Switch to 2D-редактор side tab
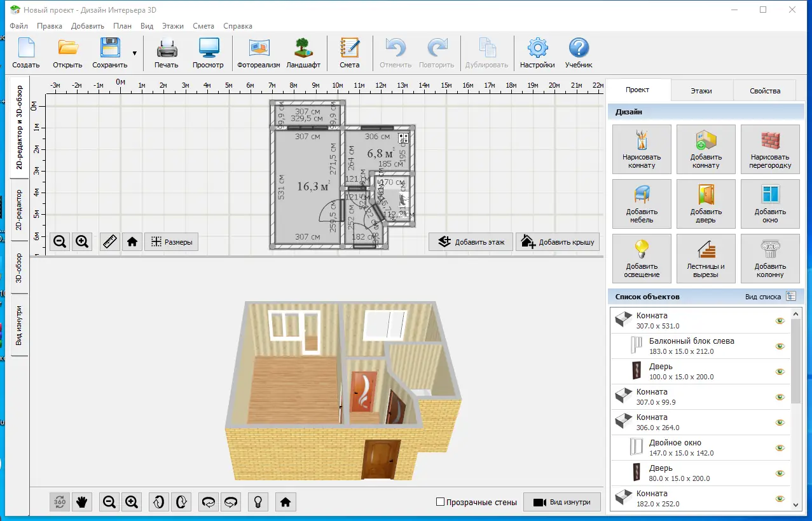 tap(19, 211)
